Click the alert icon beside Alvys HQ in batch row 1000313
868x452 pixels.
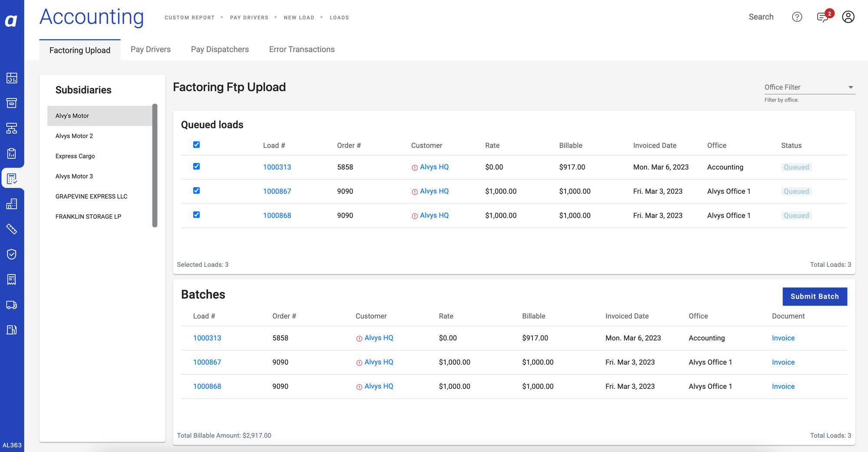point(359,338)
